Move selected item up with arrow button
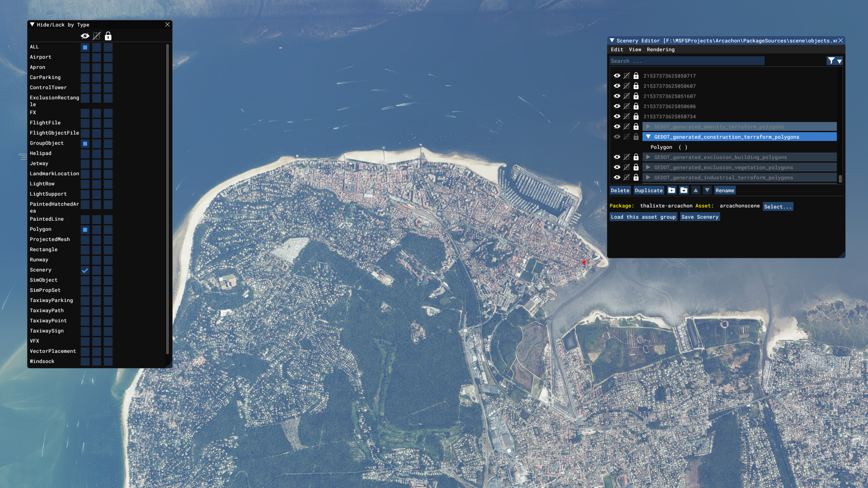This screenshot has height=488, width=868. [x=696, y=190]
